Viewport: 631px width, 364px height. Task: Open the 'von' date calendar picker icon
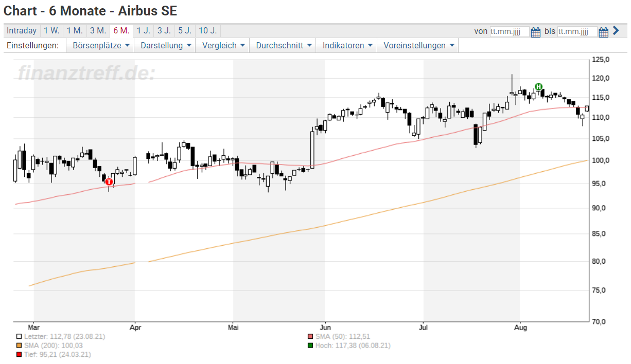click(x=535, y=32)
